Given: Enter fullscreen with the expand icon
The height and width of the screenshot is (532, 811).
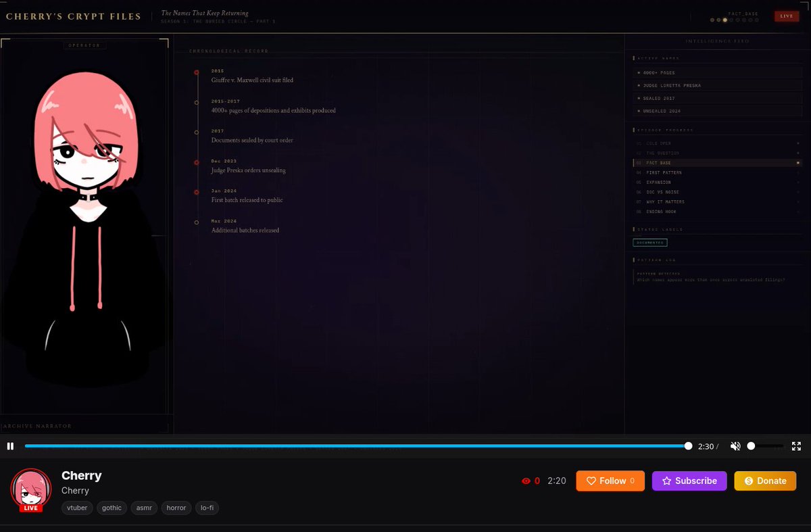Looking at the screenshot, I should 796,446.
